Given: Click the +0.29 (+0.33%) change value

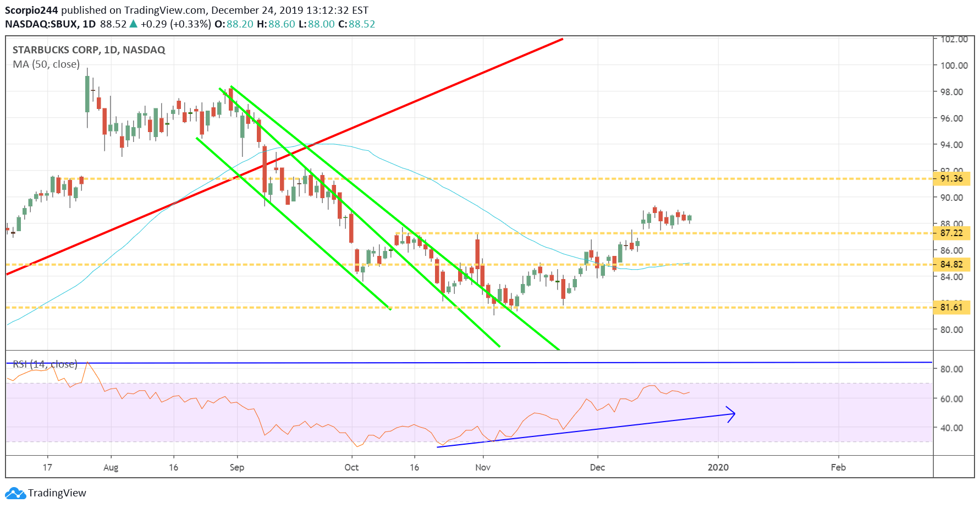Looking at the screenshot, I should coord(175,24).
